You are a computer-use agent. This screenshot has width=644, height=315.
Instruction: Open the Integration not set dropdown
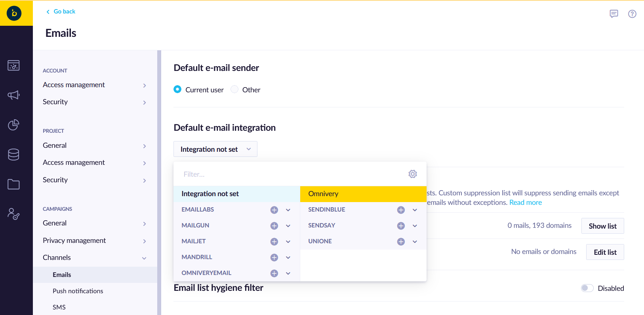pos(215,149)
